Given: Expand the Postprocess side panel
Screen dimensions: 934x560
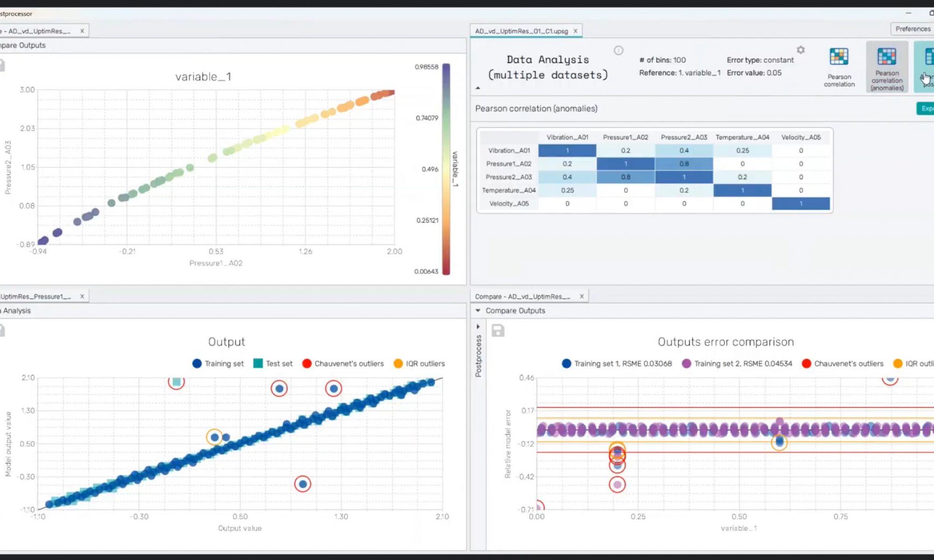Looking at the screenshot, I should [x=478, y=327].
